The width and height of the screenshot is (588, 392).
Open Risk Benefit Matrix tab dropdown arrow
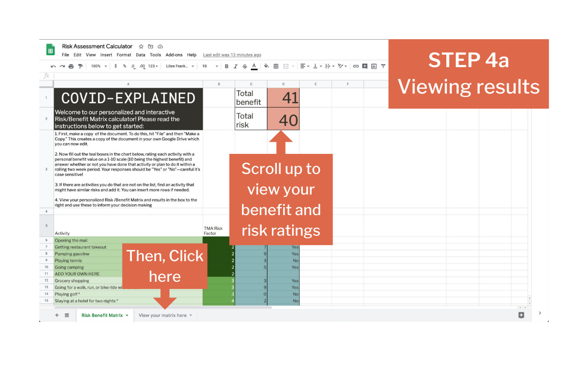tap(127, 316)
